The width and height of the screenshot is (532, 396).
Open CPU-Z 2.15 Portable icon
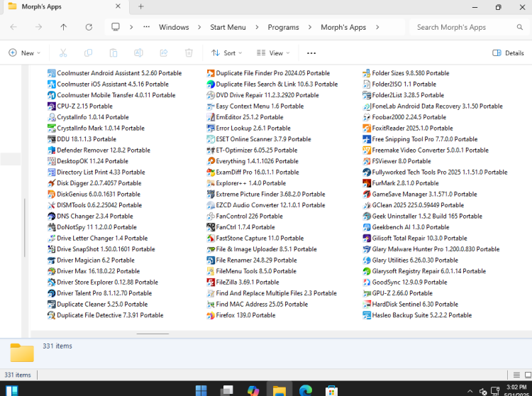(x=51, y=106)
